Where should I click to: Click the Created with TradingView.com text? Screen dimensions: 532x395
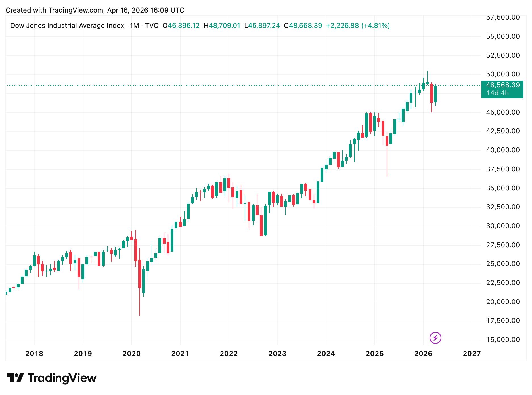(x=95, y=10)
